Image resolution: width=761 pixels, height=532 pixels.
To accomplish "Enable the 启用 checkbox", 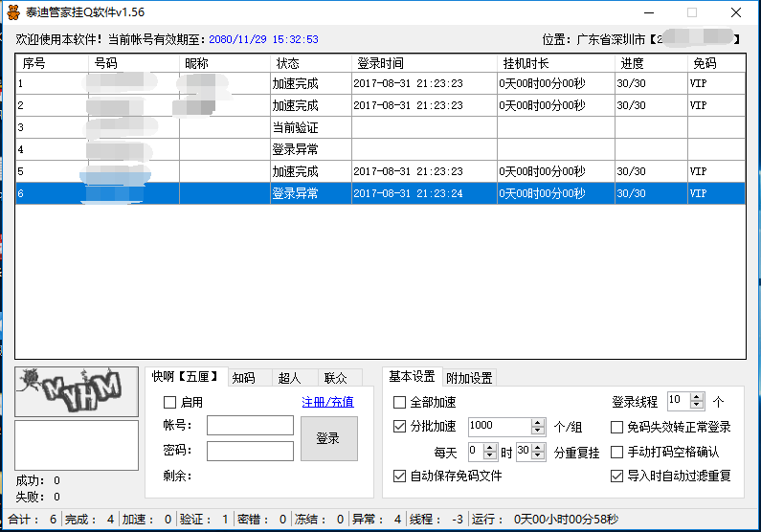I will point(170,402).
